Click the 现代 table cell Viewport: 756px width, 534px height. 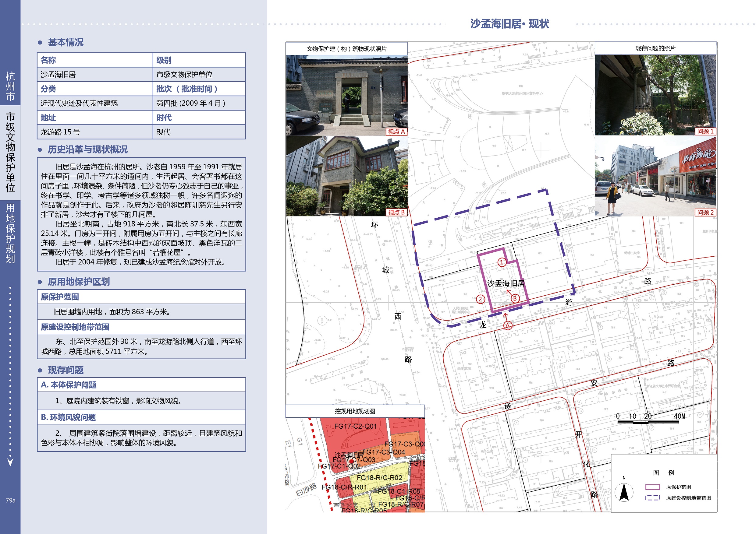tap(199, 132)
